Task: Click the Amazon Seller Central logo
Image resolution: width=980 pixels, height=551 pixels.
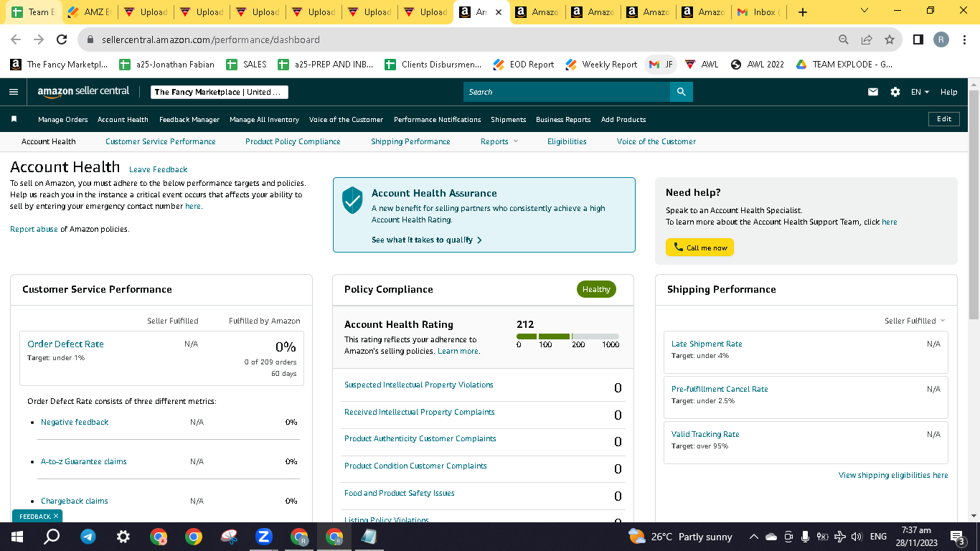Action: (x=84, y=92)
